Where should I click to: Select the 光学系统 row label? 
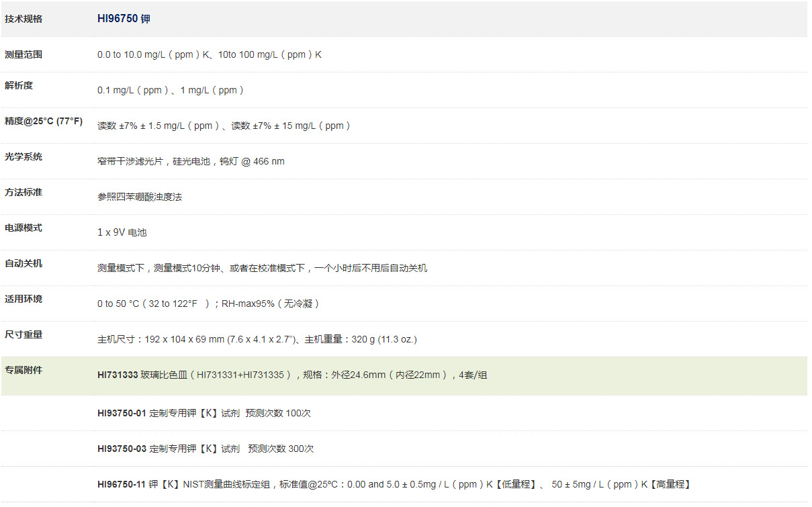(x=24, y=156)
